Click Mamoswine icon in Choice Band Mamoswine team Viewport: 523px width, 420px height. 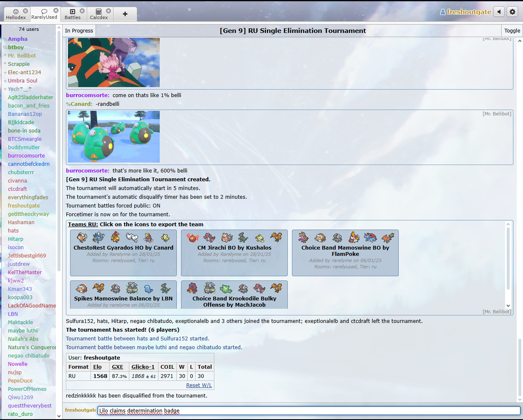pos(320,237)
